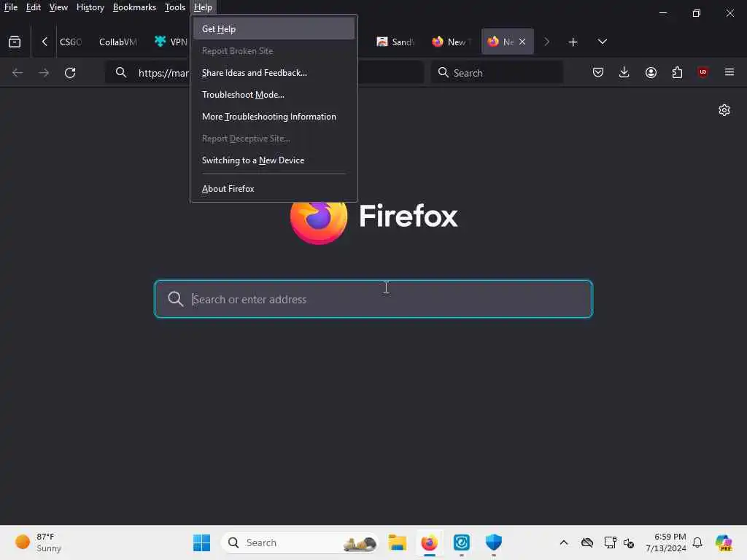Select Switching to a New Device
The image size is (747, 560).
tap(274, 160)
